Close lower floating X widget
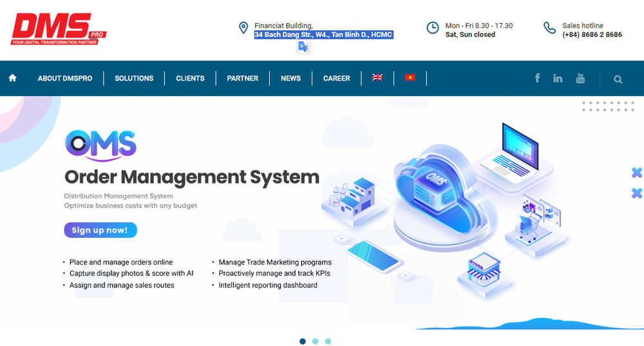Image resolution: width=644 pixels, height=346 pixels. pos(637,193)
